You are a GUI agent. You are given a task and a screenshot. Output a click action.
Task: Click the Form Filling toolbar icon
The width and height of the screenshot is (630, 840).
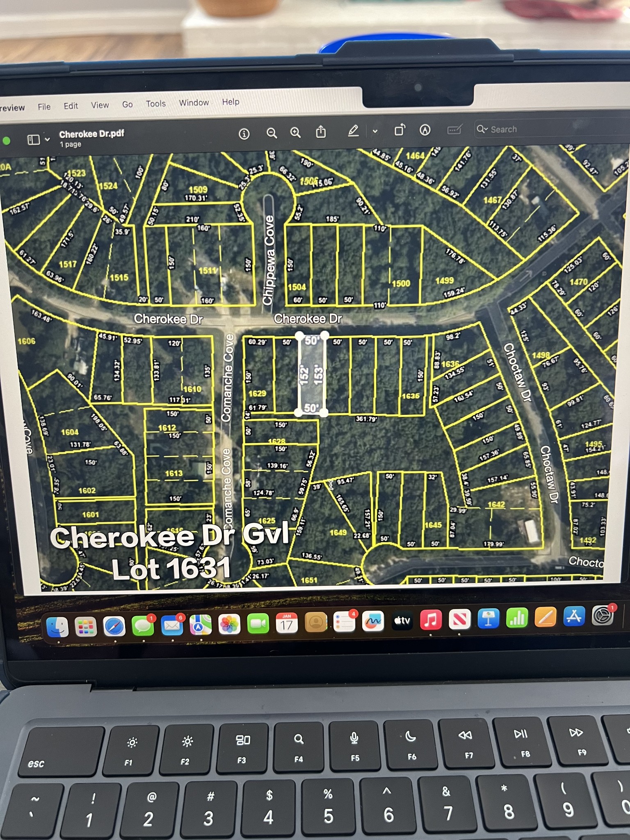454,130
